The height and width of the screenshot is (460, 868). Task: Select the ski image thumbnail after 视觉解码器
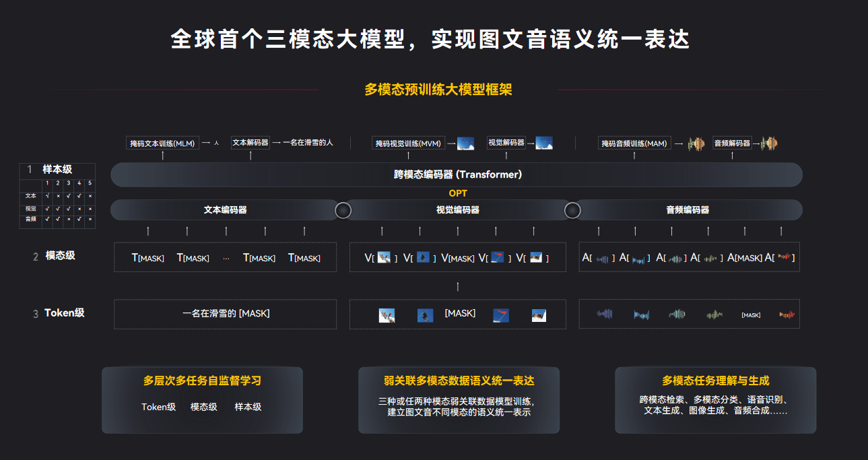[544, 143]
